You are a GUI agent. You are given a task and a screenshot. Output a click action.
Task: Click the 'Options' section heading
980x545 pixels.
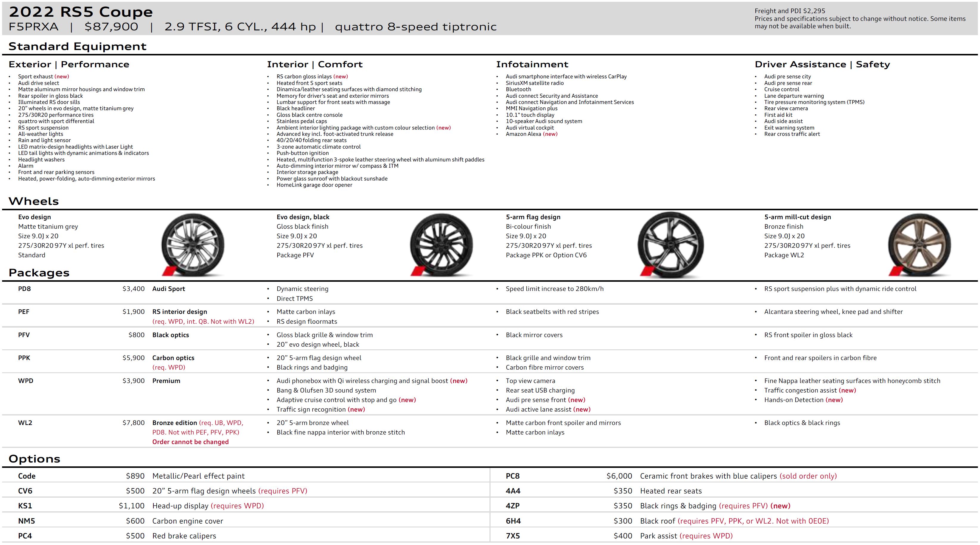[x=34, y=459]
